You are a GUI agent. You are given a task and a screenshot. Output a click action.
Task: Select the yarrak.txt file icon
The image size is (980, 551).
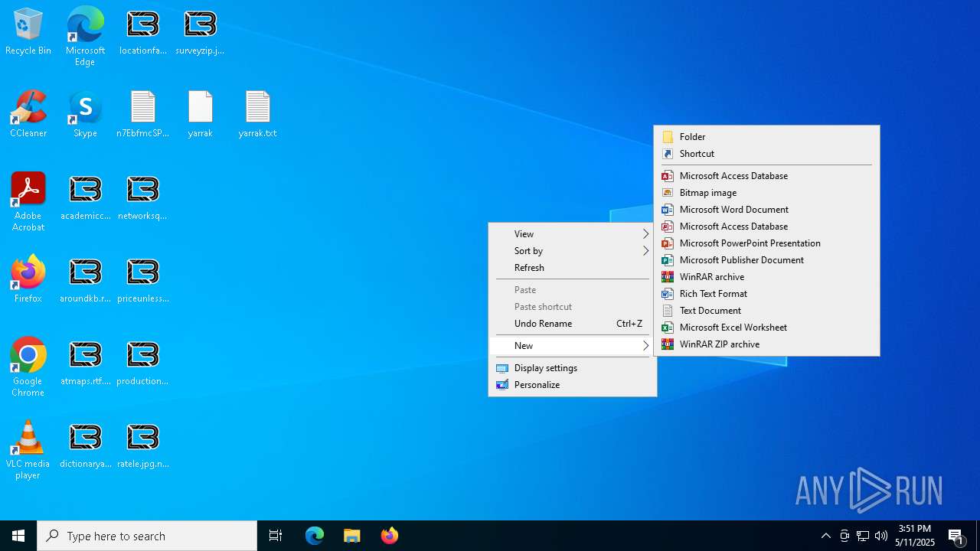pyautogui.click(x=257, y=115)
